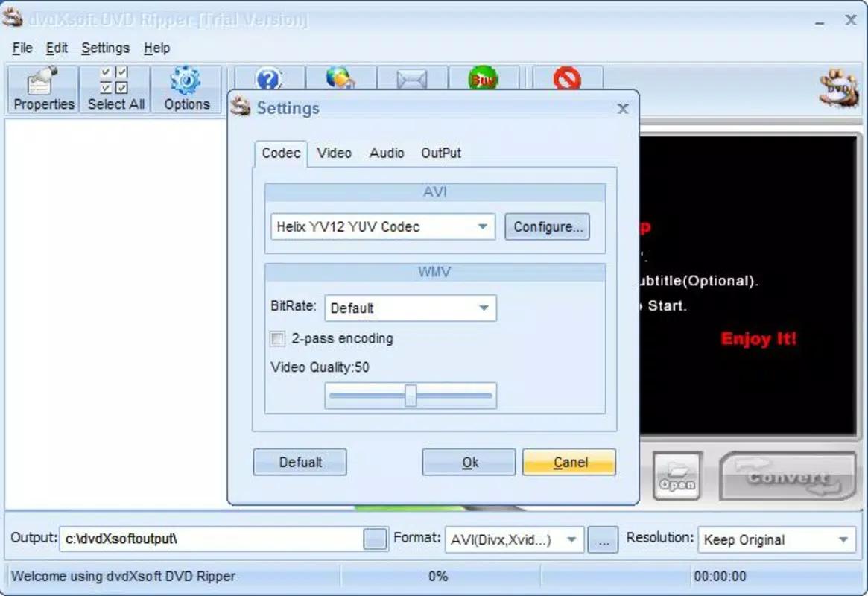The height and width of the screenshot is (596, 868).
Task: Switch to the OutPut tab
Action: coord(440,153)
